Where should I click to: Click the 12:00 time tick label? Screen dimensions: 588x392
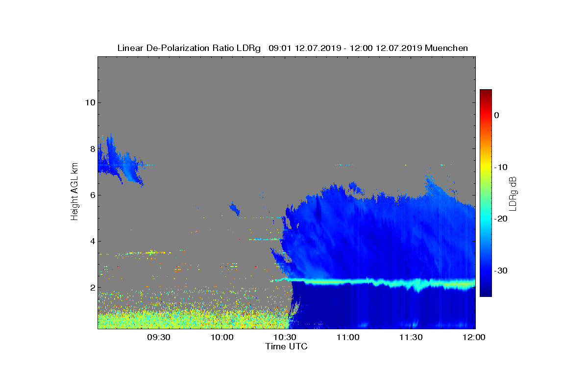tap(474, 338)
